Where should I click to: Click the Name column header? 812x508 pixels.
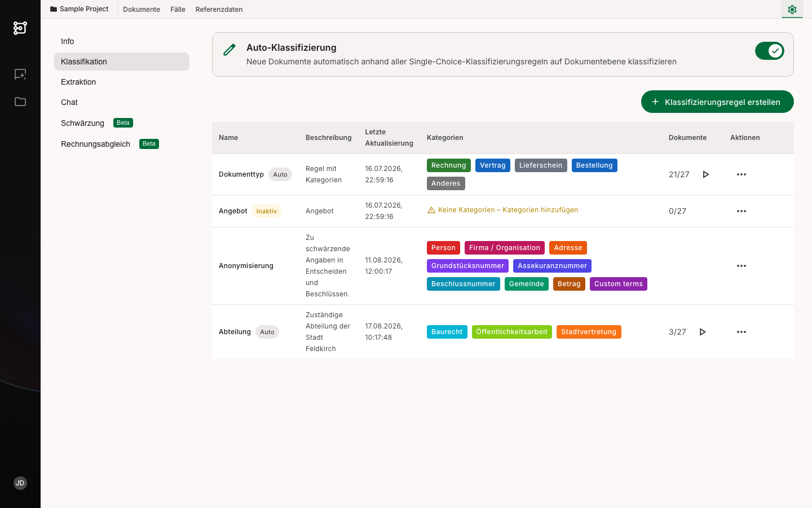[228, 138]
